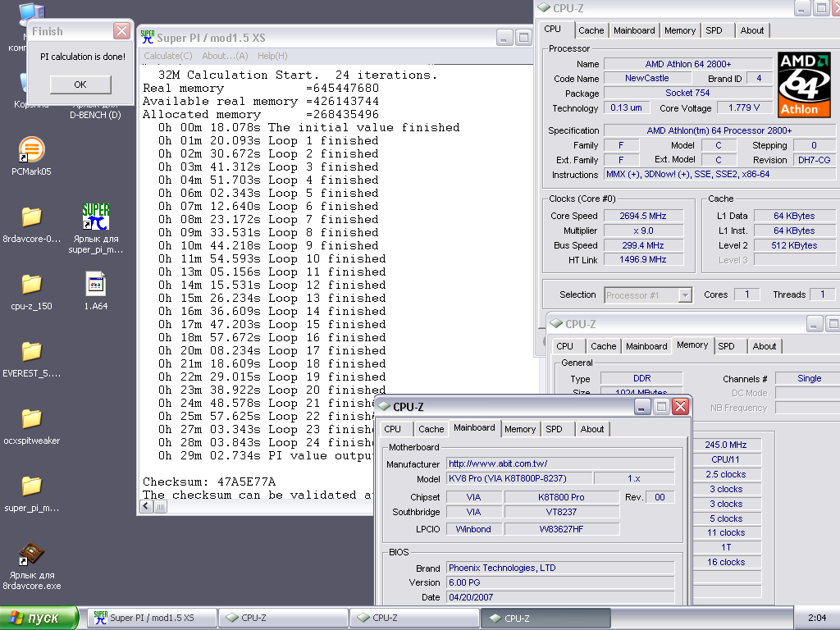
Task: Switch to the first CPU-Z taskbar button
Action: [283, 618]
